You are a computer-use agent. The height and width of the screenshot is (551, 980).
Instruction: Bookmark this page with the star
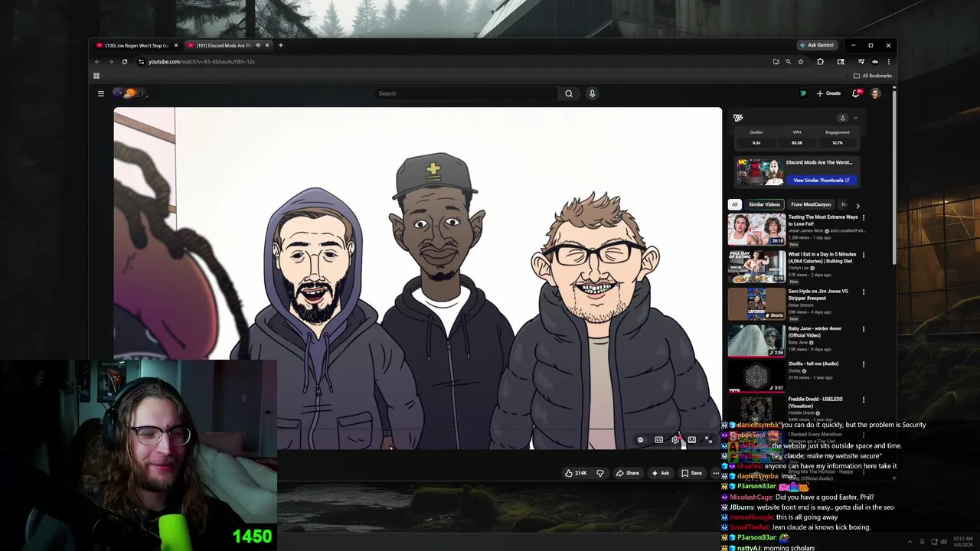pyautogui.click(x=801, y=61)
